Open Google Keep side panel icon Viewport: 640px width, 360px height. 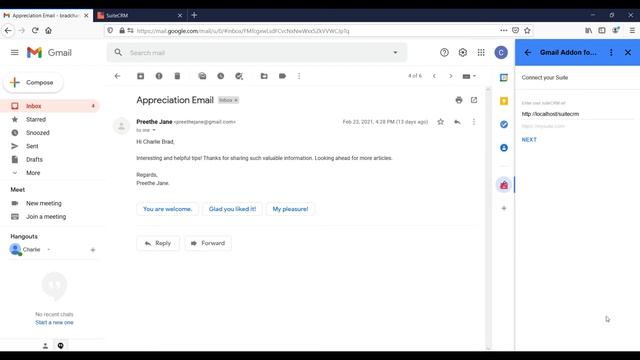[504, 101]
